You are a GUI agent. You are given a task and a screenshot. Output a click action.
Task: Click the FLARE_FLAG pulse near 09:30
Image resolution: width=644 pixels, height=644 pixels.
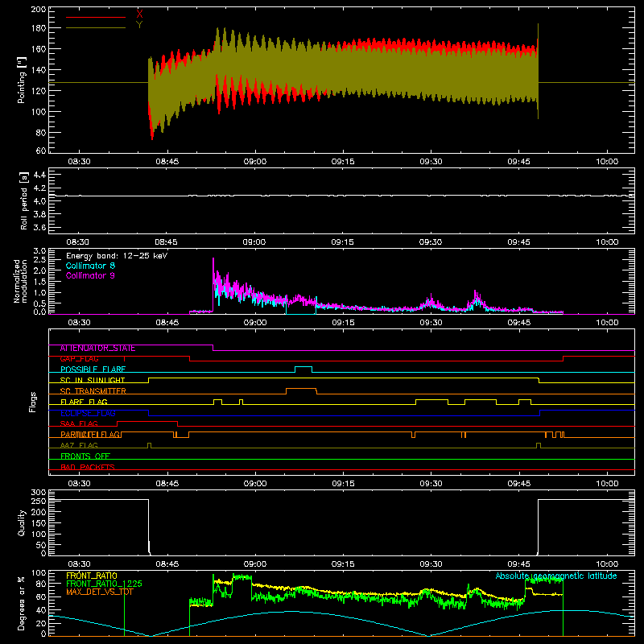click(432, 402)
